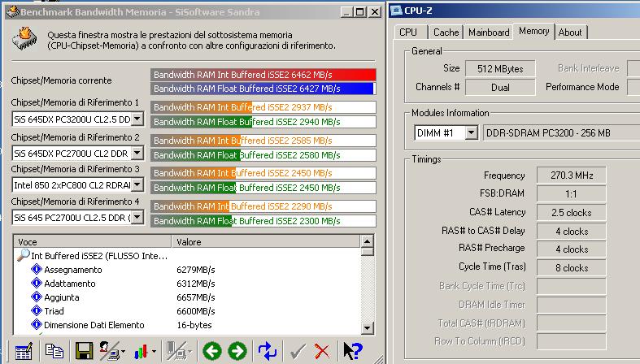Click the Valore column header
The height and width of the screenshot is (364, 640).
coord(266,241)
